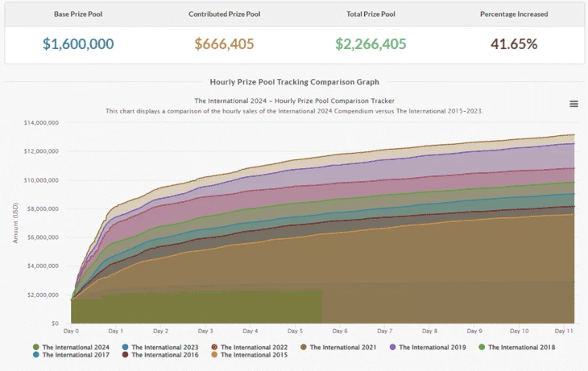This screenshot has height=371, width=588.
Task: Click the $10,000,000 y-axis label
Action: [x=41, y=180]
